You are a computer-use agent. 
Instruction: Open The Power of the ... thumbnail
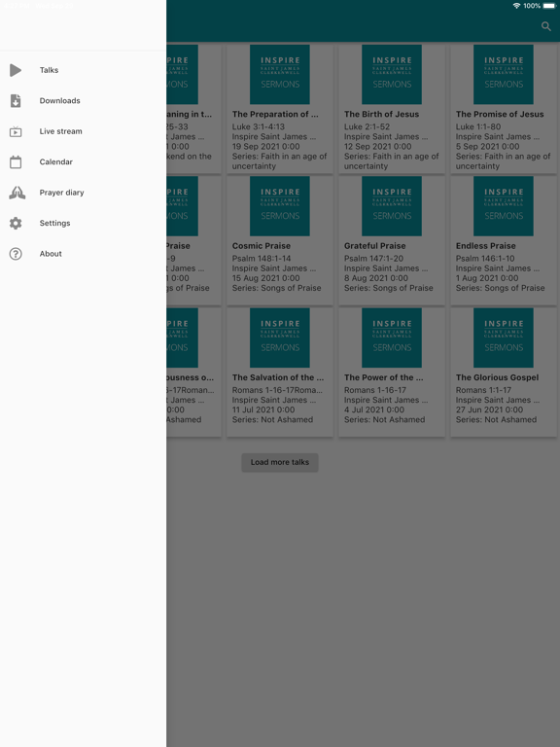[392, 338]
